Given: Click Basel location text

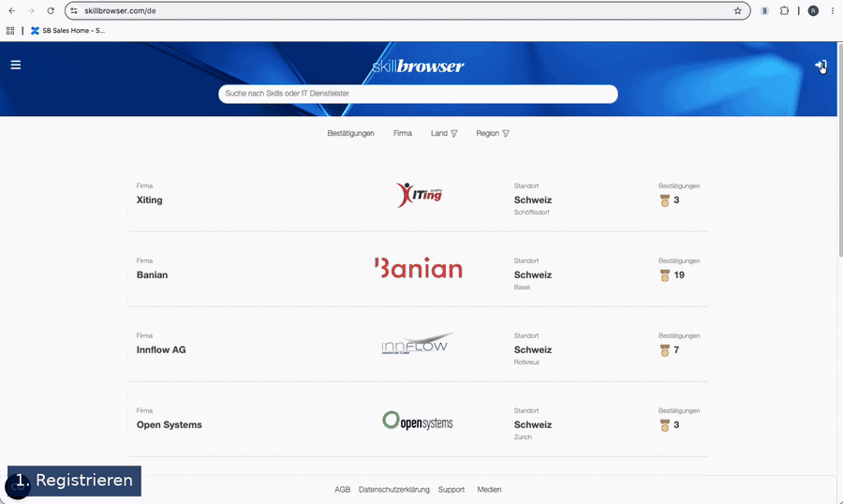Looking at the screenshot, I should click(522, 288).
